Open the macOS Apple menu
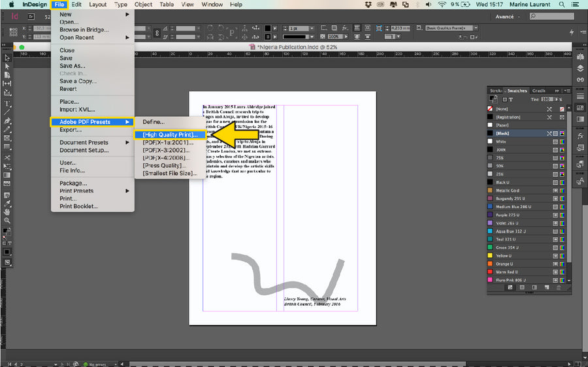 (11, 5)
